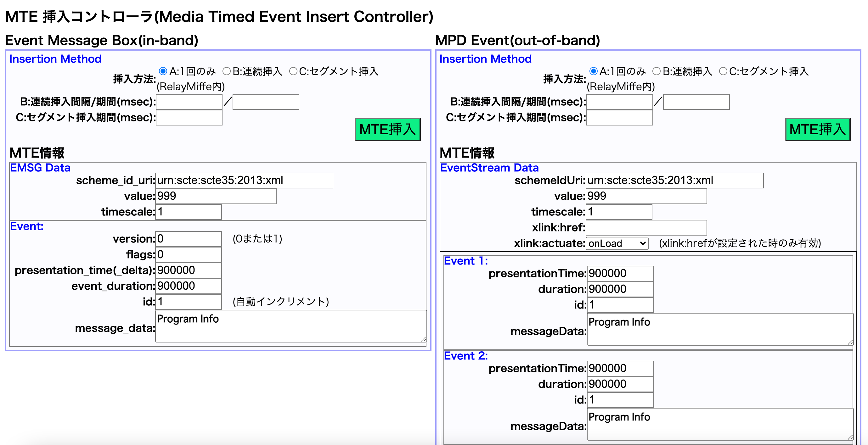Viewport: 868px width, 445px height.
Task: Click the scheme_id_uri input field
Action: [x=244, y=181]
